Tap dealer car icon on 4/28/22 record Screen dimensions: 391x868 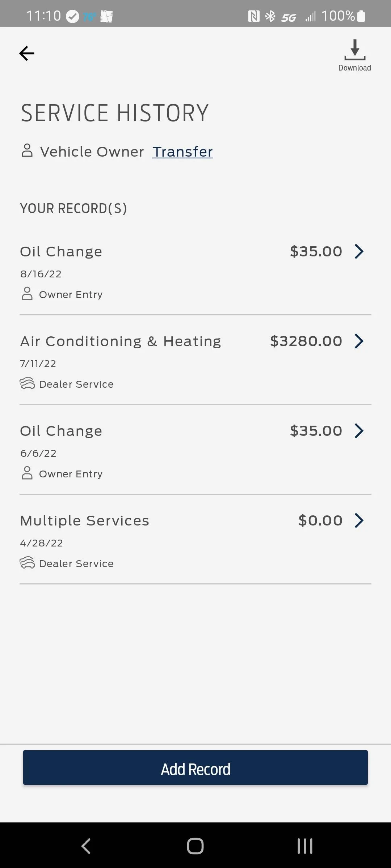(27, 563)
